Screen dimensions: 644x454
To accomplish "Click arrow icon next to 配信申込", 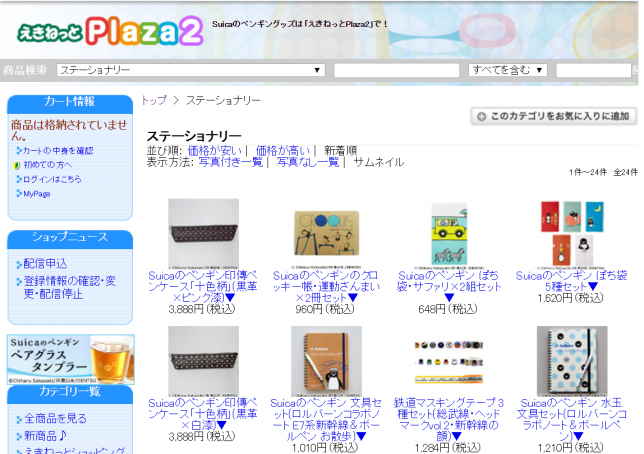I will 19,264.
